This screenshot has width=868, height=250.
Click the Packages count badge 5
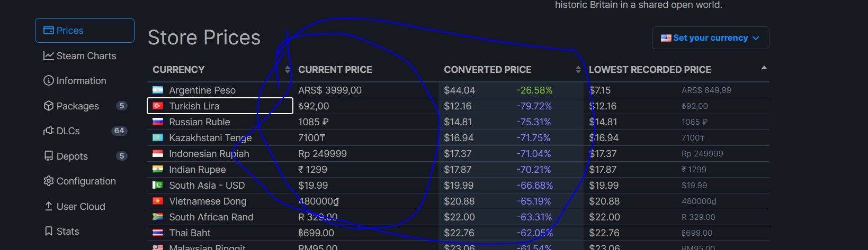tap(122, 106)
